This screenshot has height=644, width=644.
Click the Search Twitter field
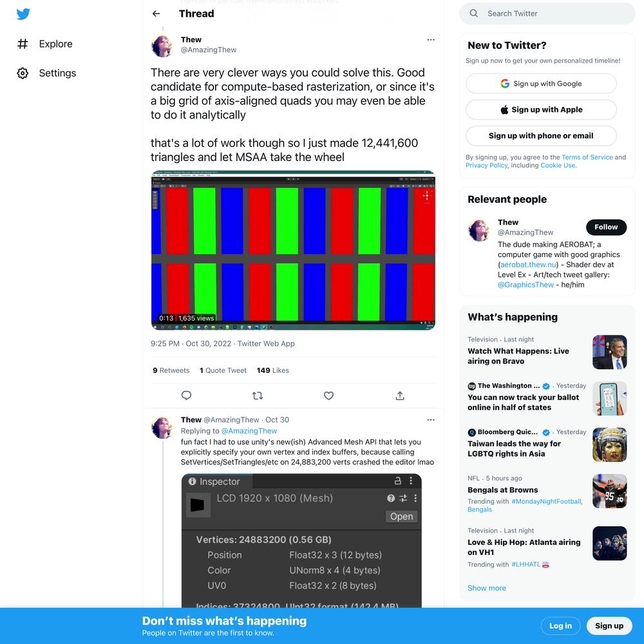(547, 14)
